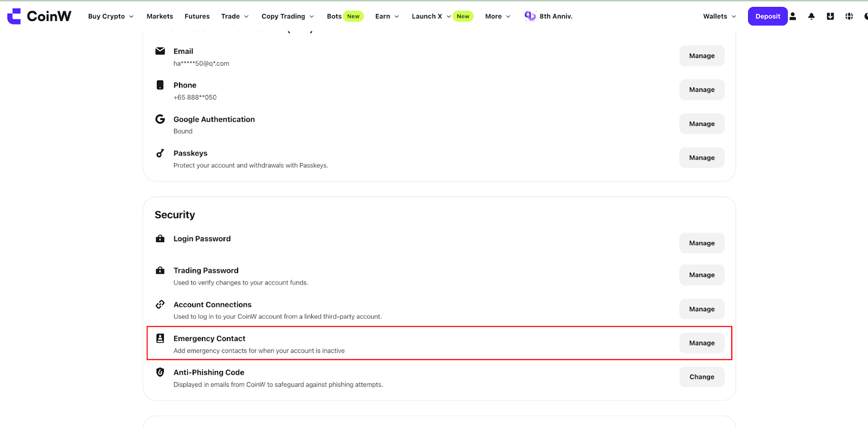Click the Bound status text

tap(183, 131)
